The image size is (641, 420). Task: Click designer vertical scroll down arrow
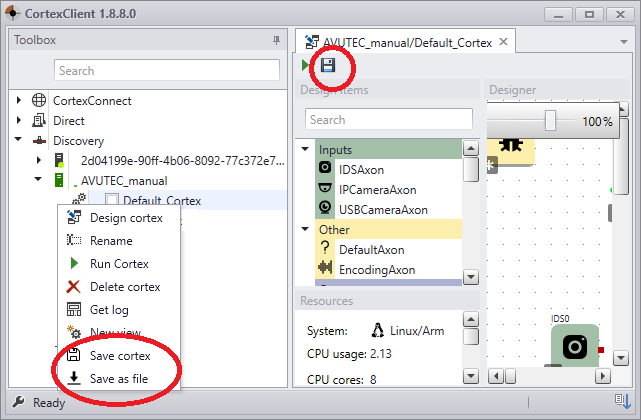(x=621, y=358)
